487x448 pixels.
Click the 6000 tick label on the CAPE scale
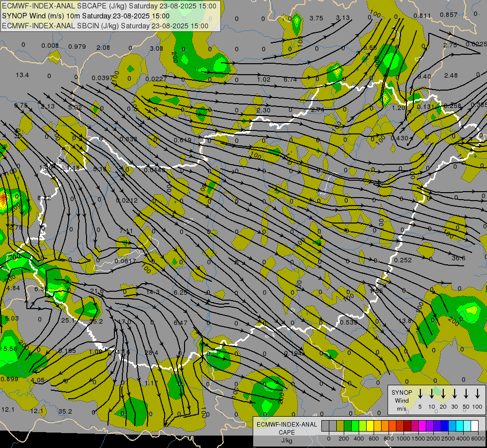coord(478,439)
